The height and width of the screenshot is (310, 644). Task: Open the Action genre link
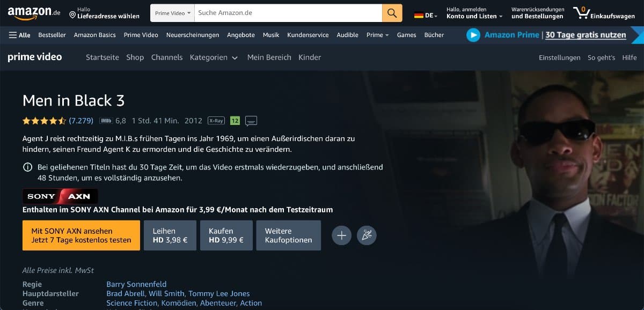[251, 303]
